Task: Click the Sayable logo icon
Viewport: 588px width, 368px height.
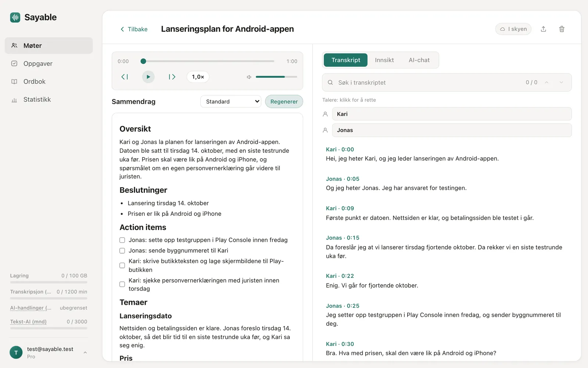Action: [15, 17]
